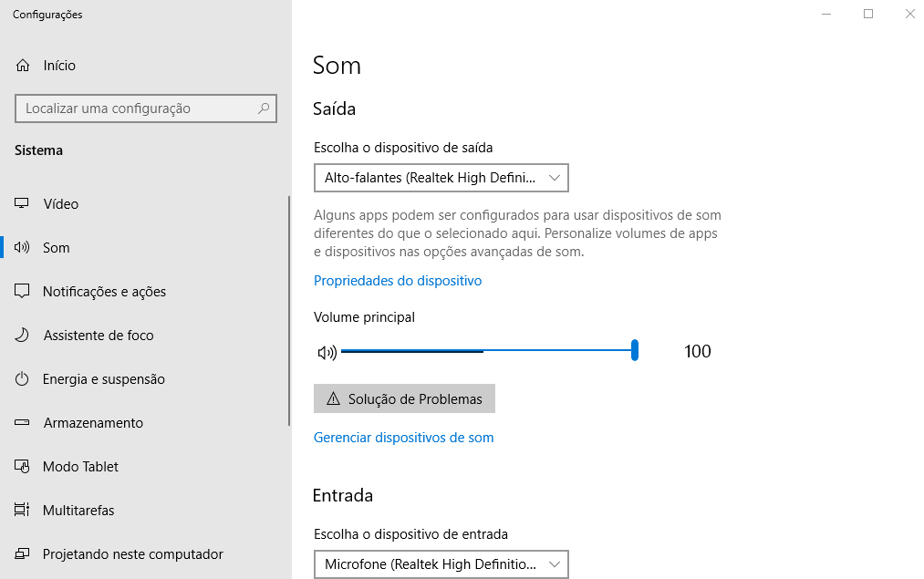
Task: Click the Início home icon
Action: click(23, 66)
